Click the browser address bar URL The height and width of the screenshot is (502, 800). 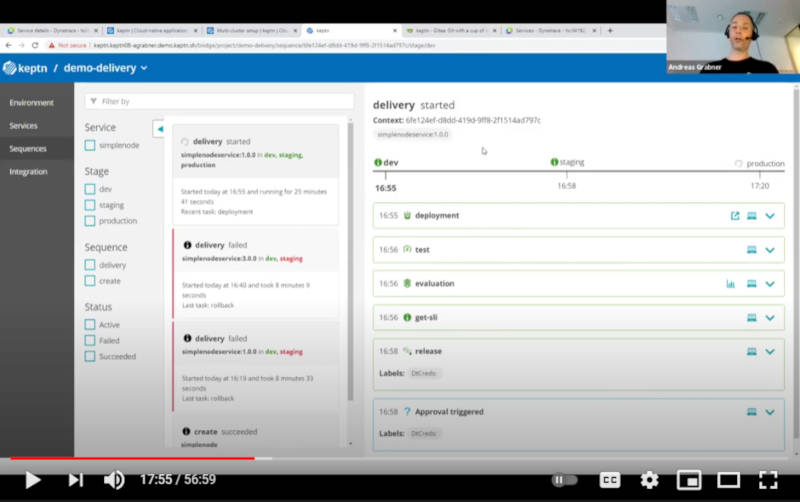(264, 45)
